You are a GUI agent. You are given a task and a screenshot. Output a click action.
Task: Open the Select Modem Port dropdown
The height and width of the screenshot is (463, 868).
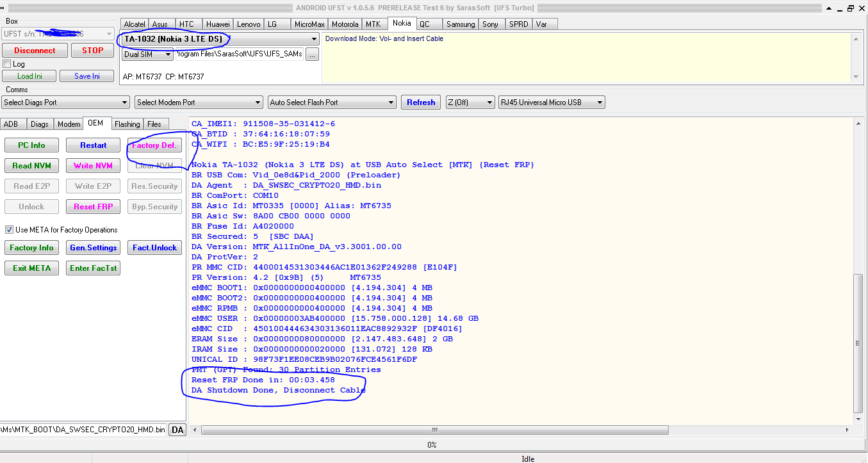(199, 102)
